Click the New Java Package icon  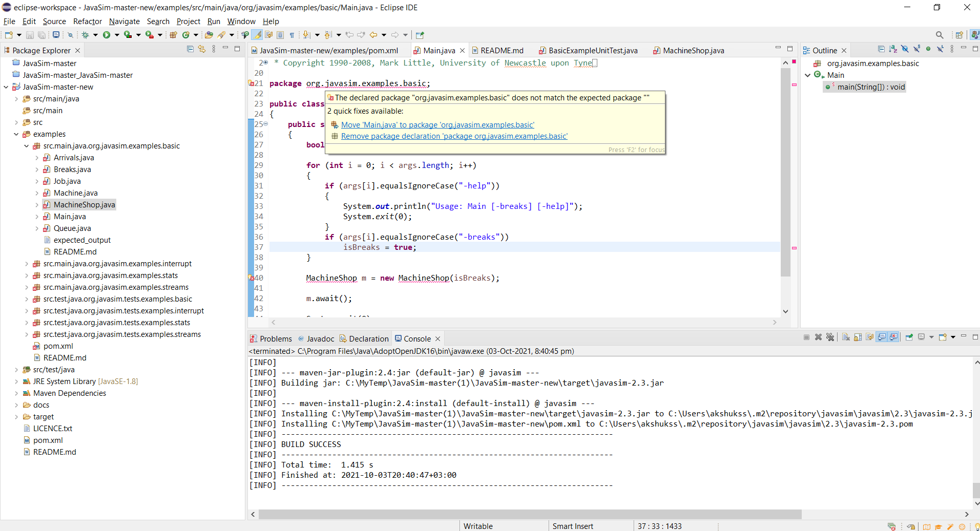(173, 35)
